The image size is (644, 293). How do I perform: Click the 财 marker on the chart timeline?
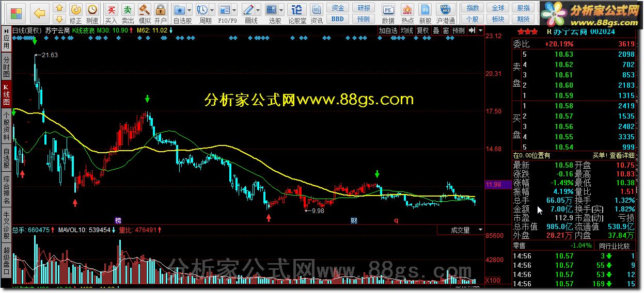[354, 220]
